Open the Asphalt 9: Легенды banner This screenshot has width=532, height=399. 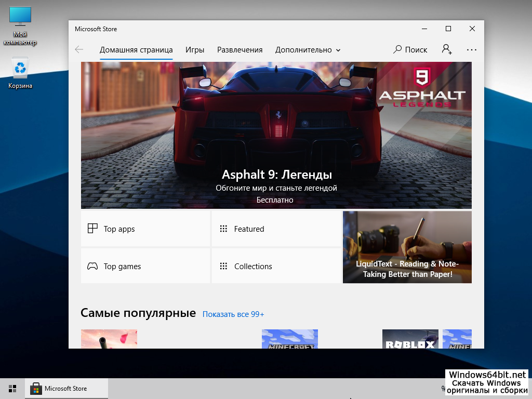click(x=276, y=135)
